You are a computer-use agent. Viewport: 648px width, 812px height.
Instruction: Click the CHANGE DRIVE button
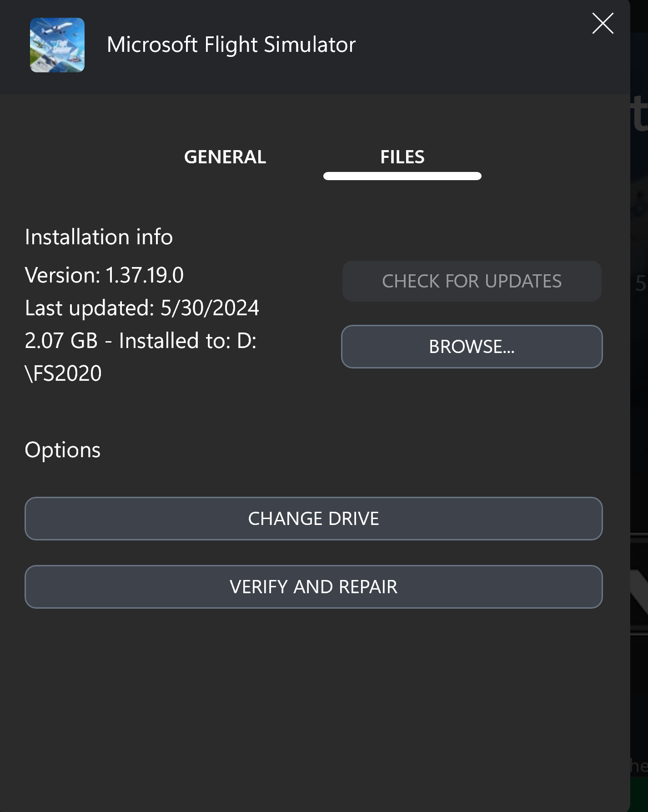[x=313, y=519]
